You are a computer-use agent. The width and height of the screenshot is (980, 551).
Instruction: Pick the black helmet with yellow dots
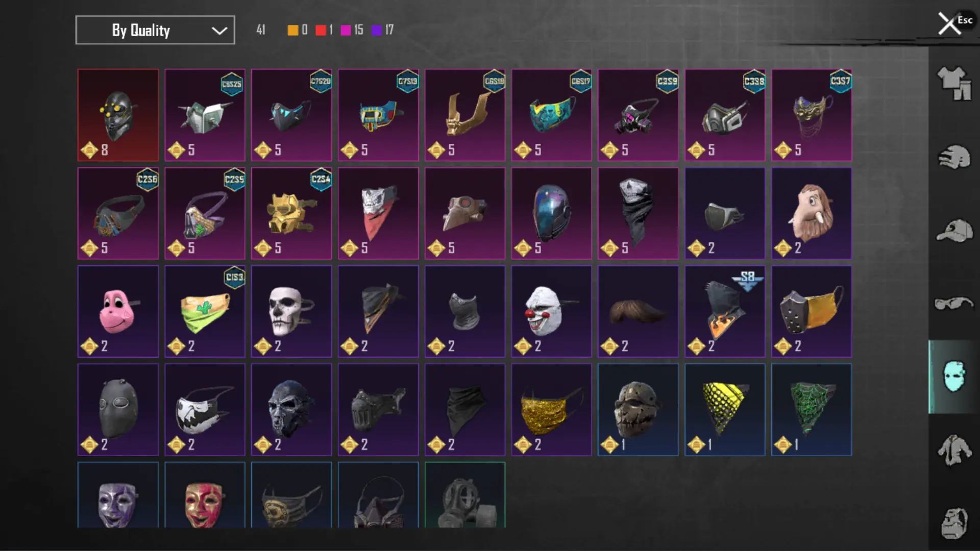pyautogui.click(x=118, y=115)
